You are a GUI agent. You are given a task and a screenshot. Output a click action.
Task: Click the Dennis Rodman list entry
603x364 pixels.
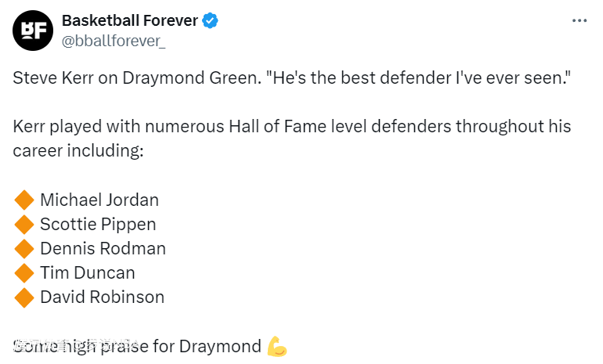[x=103, y=249]
